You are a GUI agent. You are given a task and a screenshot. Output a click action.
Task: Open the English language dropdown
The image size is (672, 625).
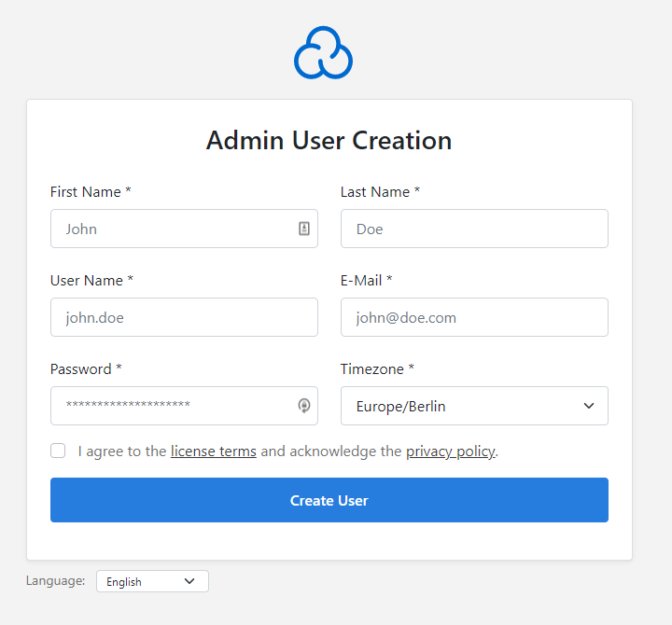click(x=152, y=581)
